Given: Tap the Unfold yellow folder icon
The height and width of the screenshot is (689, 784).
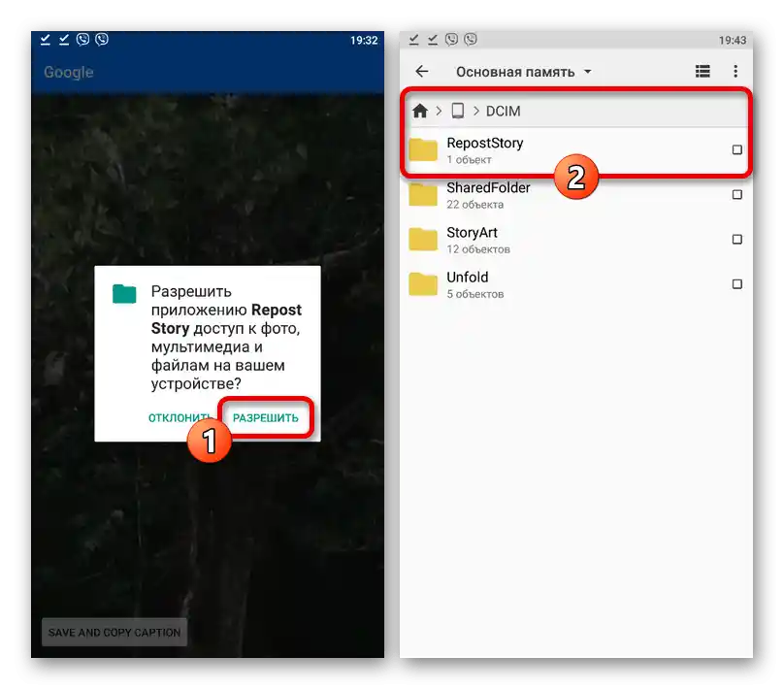Looking at the screenshot, I should point(423,284).
